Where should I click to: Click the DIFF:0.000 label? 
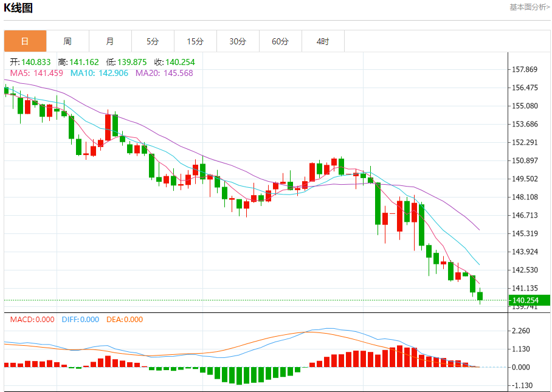[x=81, y=320]
